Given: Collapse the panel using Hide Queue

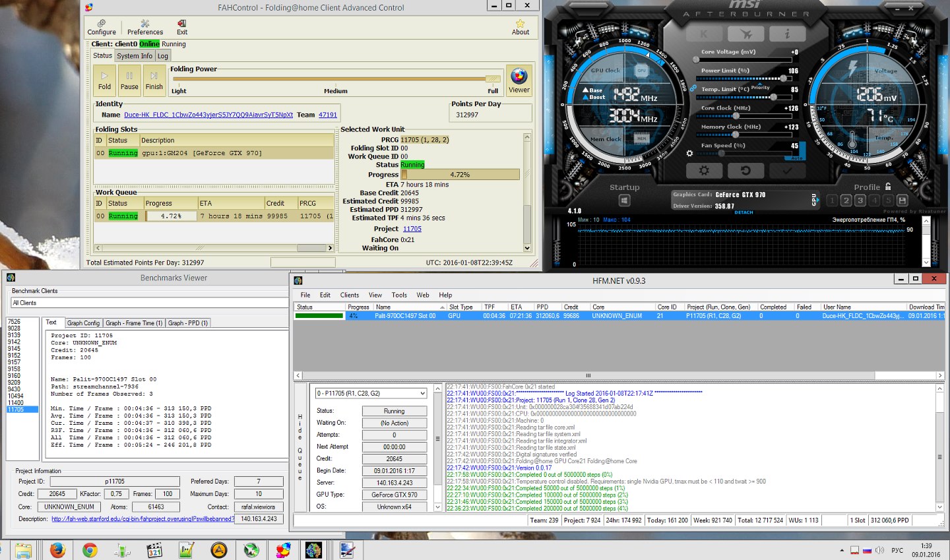Looking at the screenshot, I should (x=300, y=449).
